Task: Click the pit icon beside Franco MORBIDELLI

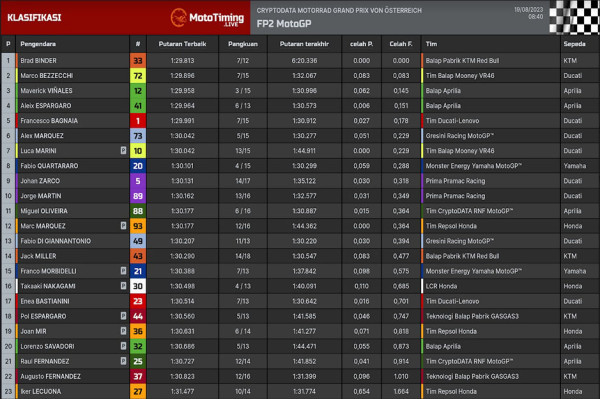Action: 123,271
